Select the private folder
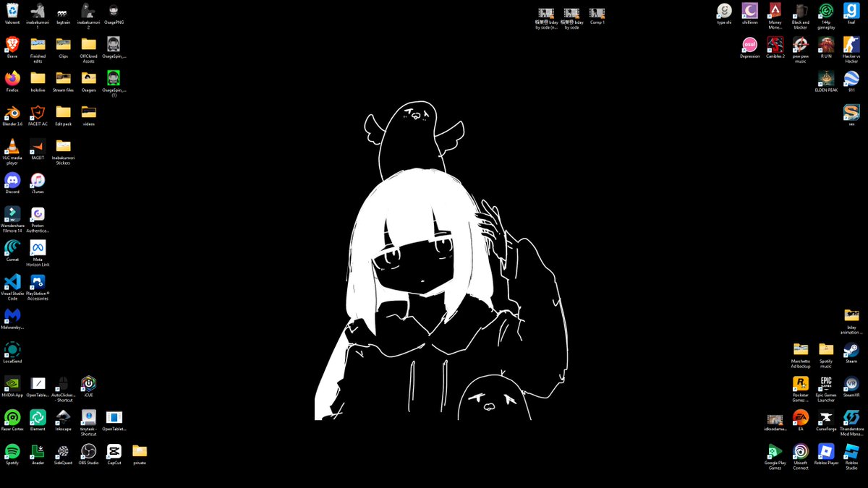 coord(140,451)
